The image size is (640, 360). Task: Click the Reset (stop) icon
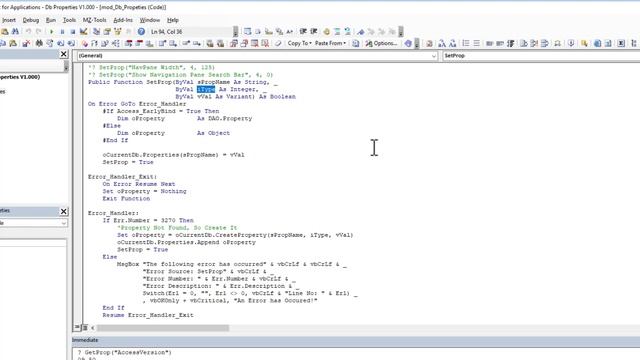pyautogui.click(x=73, y=31)
